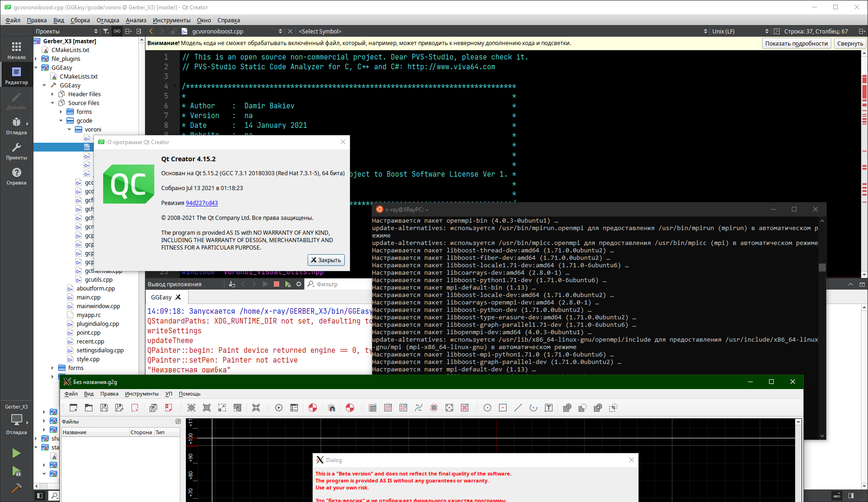Open Отладка mode with bug icon
This screenshot has width=868, height=502.
coord(16,125)
